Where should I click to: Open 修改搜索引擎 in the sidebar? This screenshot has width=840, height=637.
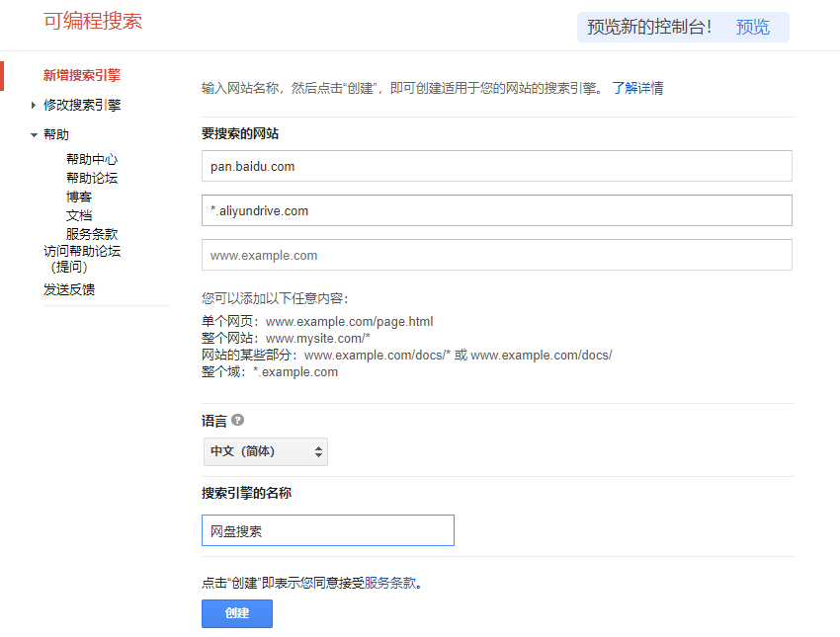click(82, 105)
